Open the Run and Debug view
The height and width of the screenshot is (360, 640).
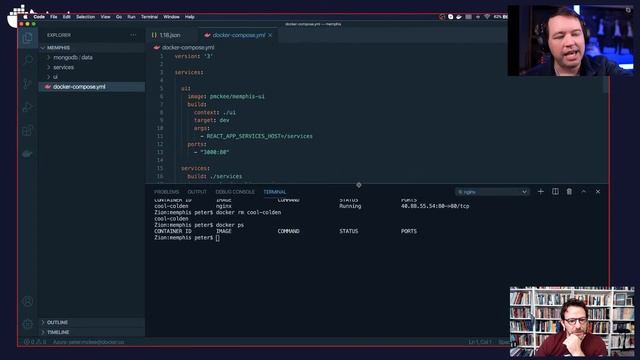tap(28, 107)
